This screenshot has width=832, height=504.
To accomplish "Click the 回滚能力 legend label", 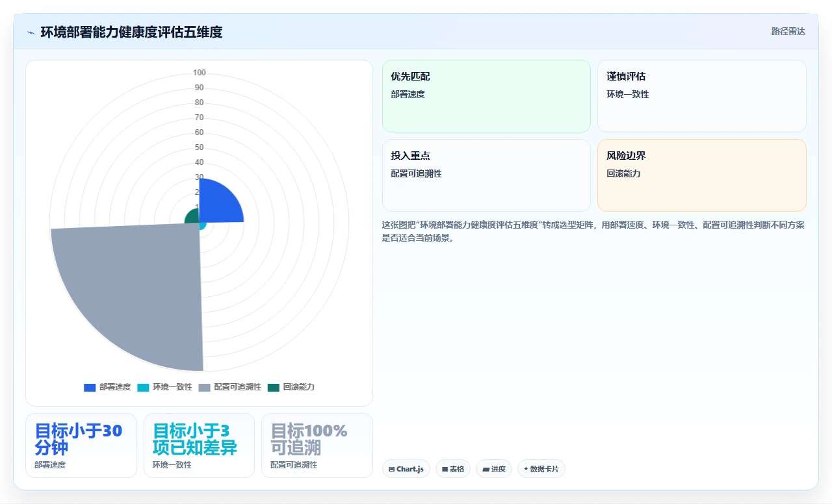I will coord(299,387).
